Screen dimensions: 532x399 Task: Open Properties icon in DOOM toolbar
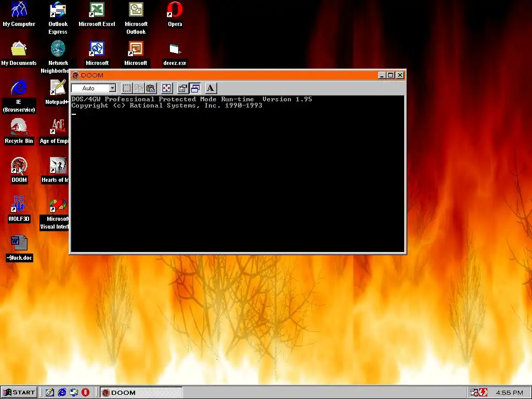point(182,88)
